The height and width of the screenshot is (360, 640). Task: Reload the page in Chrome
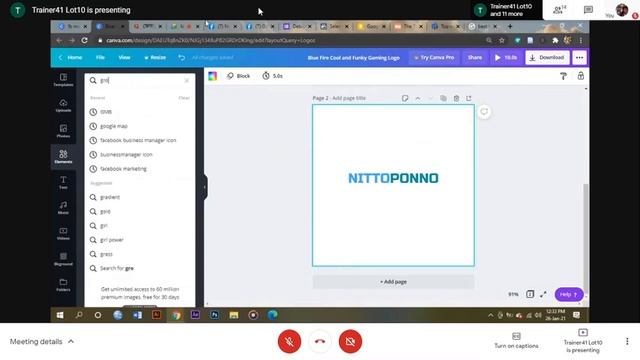click(x=84, y=40)
